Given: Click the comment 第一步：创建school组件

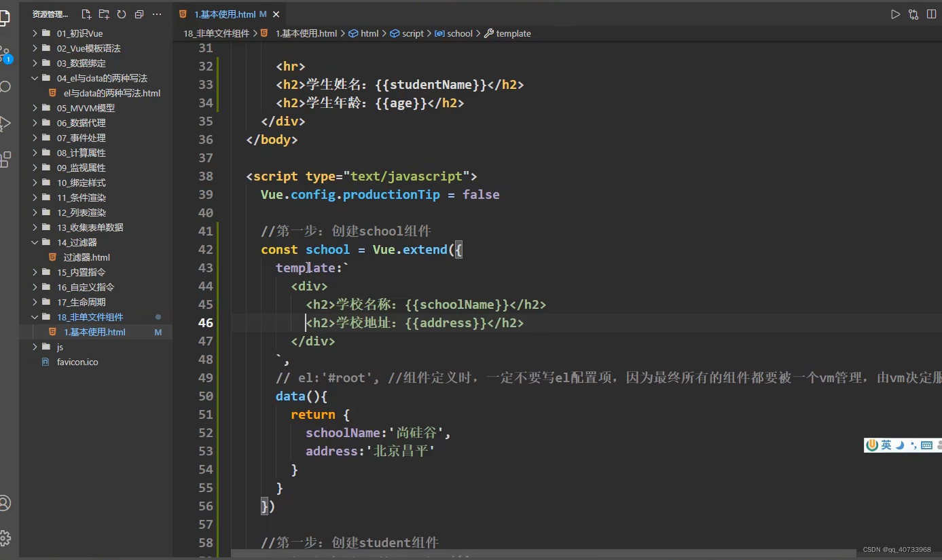Looking at the screenshot, I should 346,231.
